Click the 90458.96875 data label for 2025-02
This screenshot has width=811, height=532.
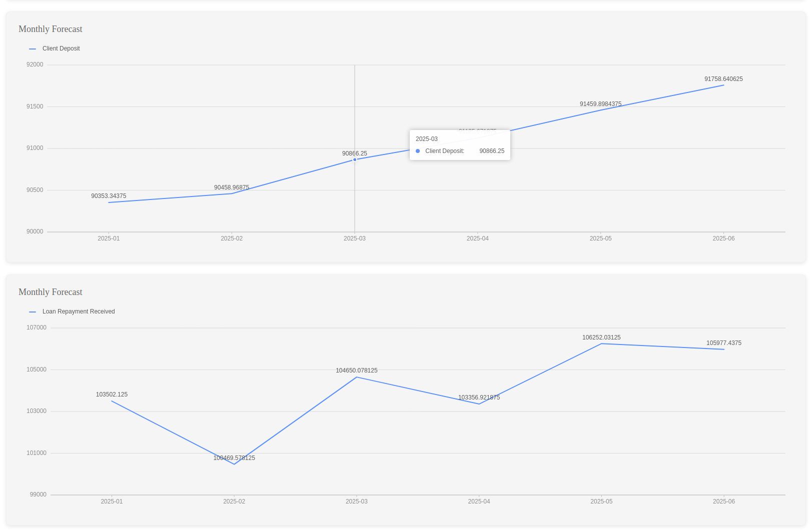(x=232, y=187)
